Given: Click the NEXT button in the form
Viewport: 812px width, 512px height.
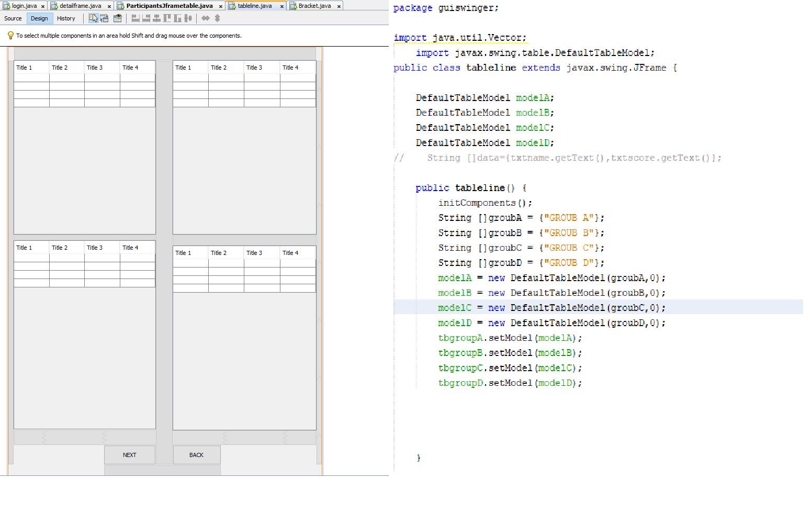Looking at the screenshot, I should point(130,455).
